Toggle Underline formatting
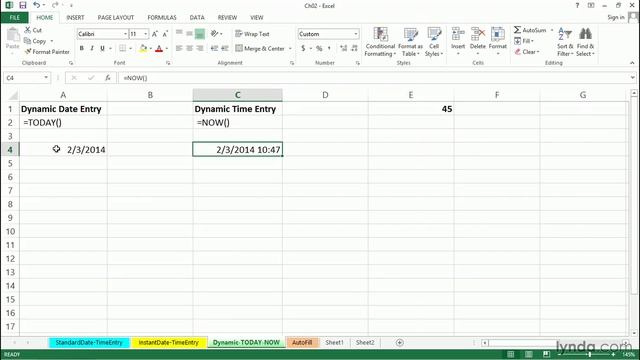This screenshot has width=640, height=360. point(102,49)
